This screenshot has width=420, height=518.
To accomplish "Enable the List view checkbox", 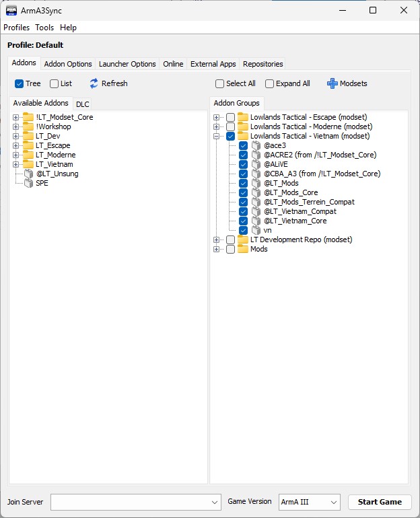I will click(x=55, y=83).
